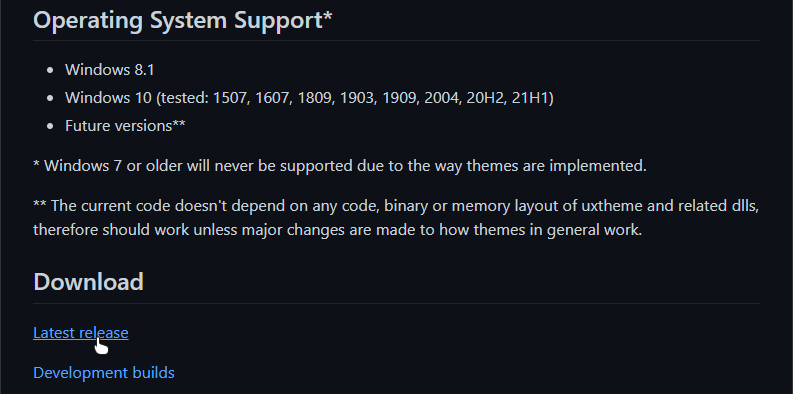Click version number 1507 in tested list
The image size is (793, 394).
[x=232, y=97]
